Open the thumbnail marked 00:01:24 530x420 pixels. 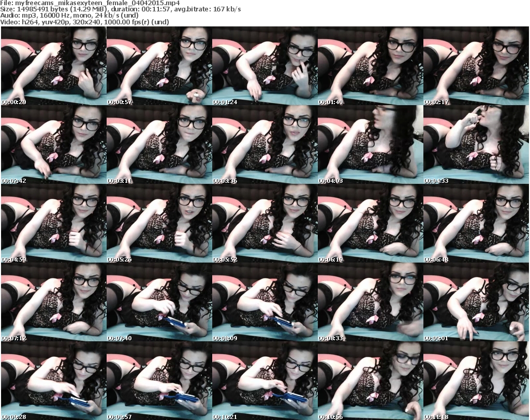click(264, 66)
